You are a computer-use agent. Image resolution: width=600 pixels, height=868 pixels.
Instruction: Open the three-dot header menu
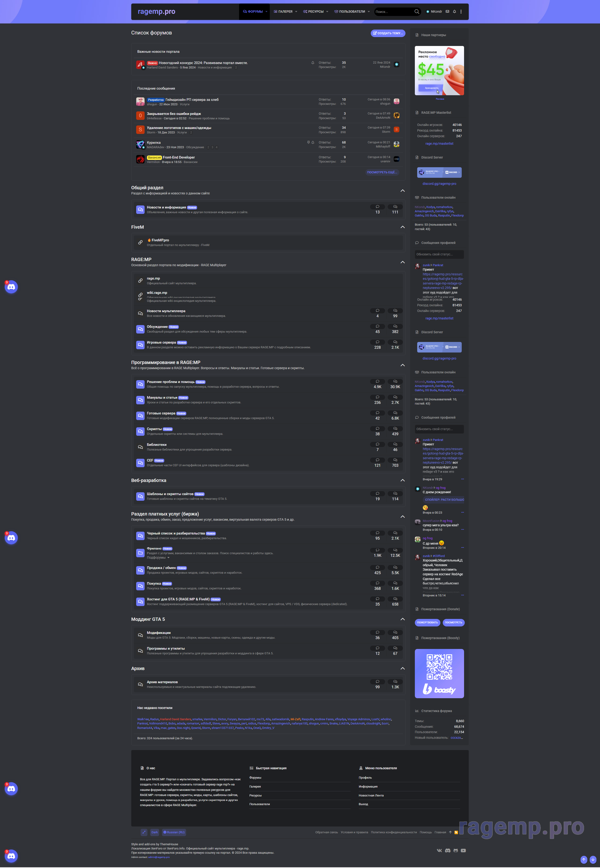point(461,12)
